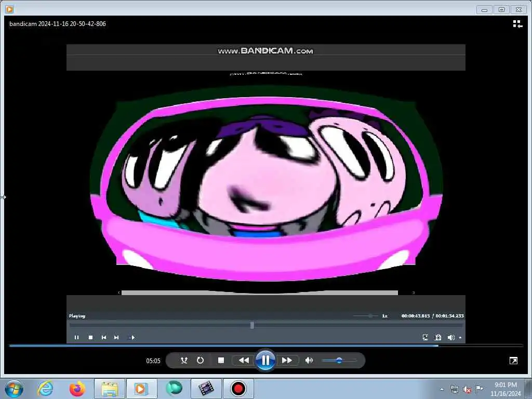Stop playback with the square Stop button

pos(221,361)
